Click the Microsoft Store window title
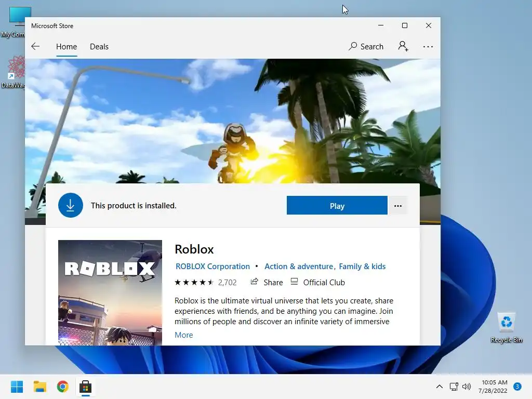 52,26
